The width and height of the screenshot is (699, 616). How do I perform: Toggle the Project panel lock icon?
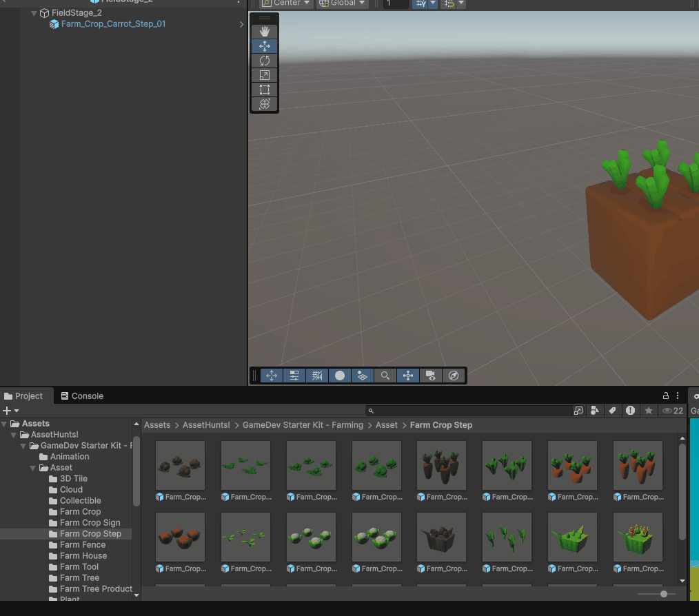(x=666, y=396)
